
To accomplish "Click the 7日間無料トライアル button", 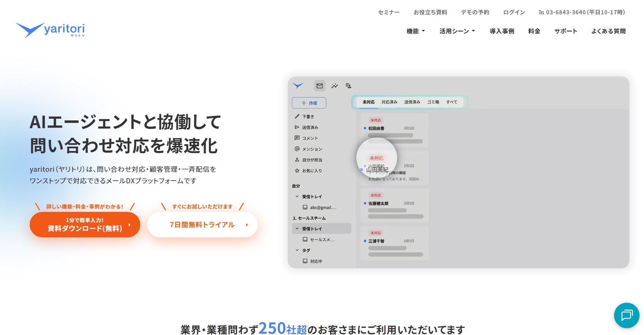I will pos(202,225).
